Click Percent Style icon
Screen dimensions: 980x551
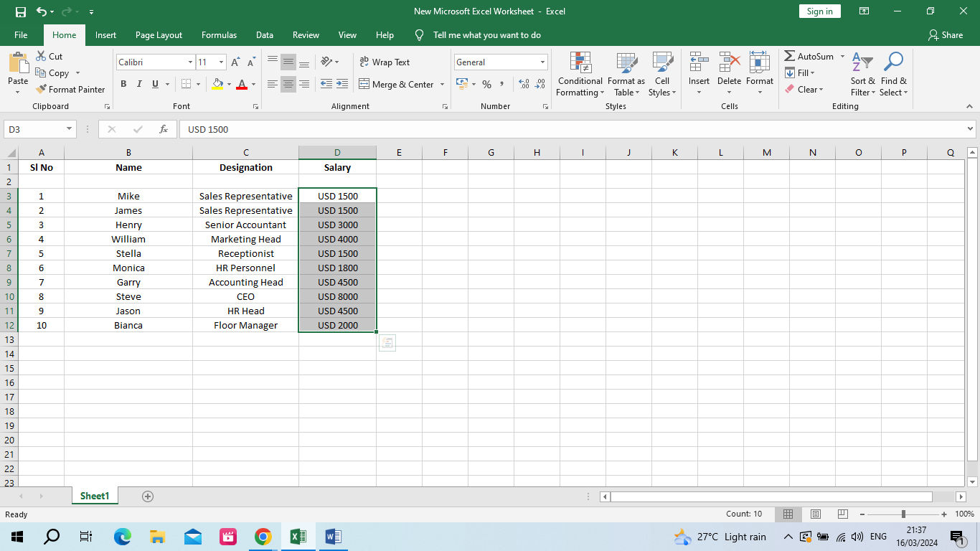point(486,85)
